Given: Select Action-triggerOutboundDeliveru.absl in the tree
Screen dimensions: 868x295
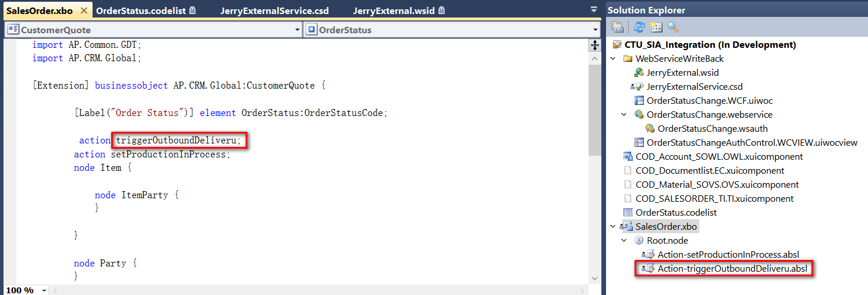Looking at the screenshot, I should tap(732, 269).
